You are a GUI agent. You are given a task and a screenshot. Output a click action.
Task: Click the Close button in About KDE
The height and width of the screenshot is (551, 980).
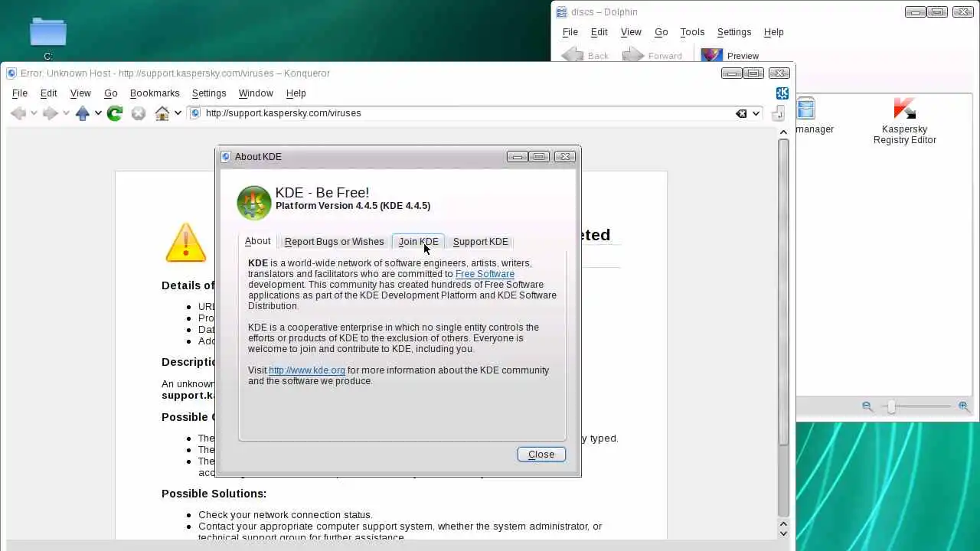tap(541, 455)
